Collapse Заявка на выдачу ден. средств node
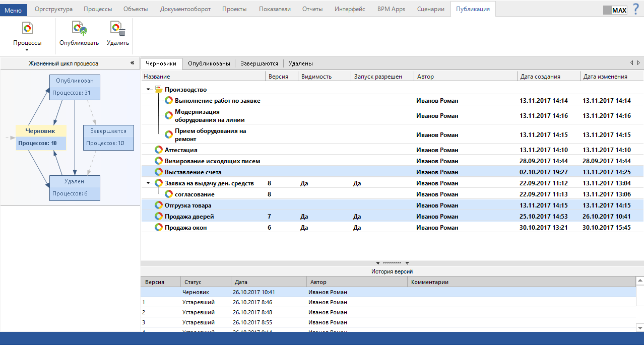Viewport: 644px width, 345px height. tap(149, 183)
